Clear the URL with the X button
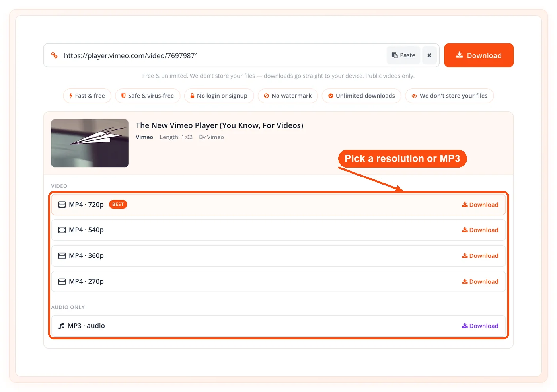Image resolution: width=557 pixels, height=392 pixels. point(429,55)
